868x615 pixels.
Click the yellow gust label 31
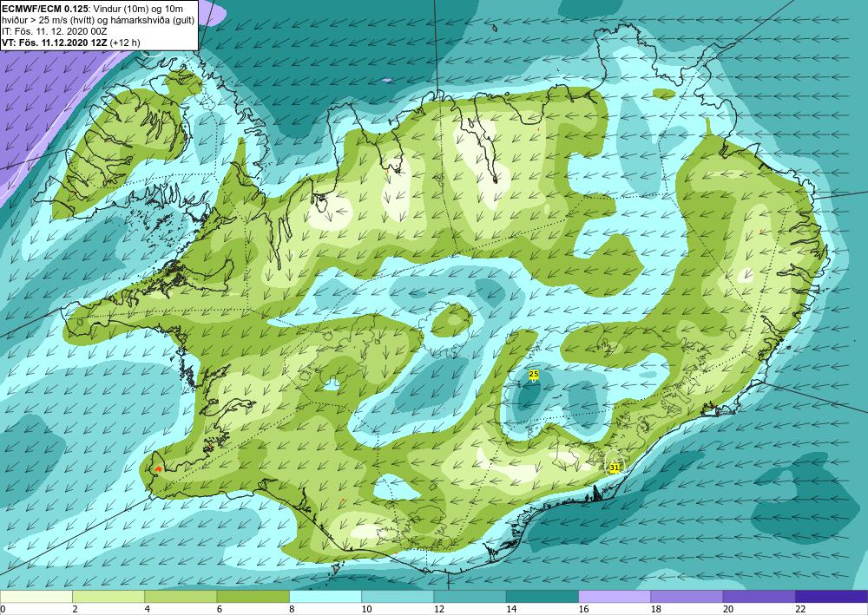pos(614,468)
